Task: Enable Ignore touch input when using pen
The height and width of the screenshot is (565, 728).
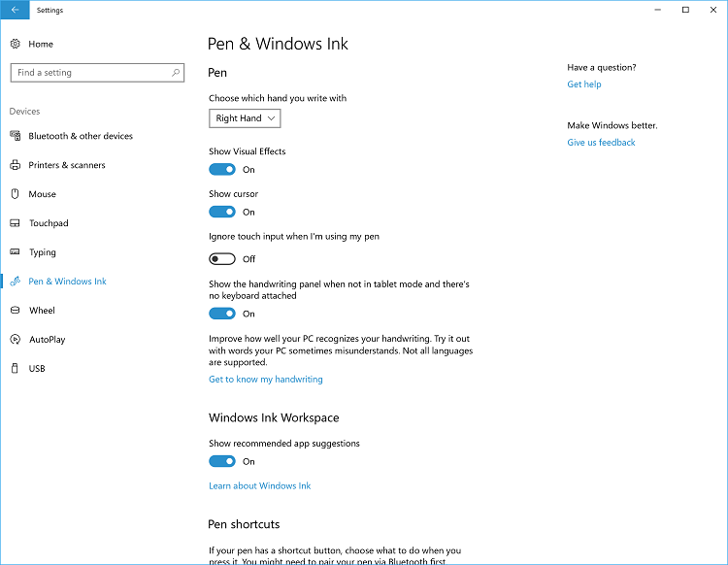Action: coord(222,259)
